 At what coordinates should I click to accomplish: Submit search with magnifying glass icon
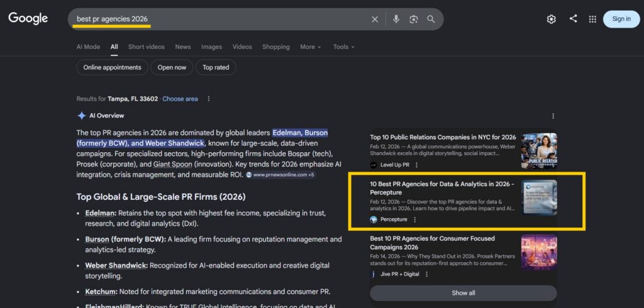pos(431,19)
